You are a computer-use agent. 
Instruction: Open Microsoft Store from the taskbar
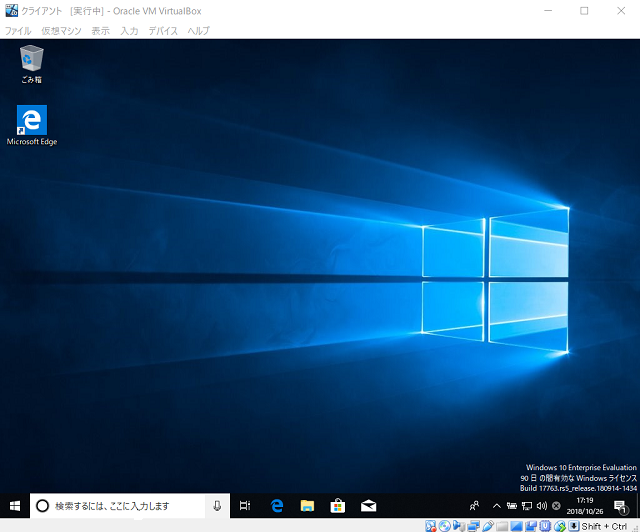[338, 506]
